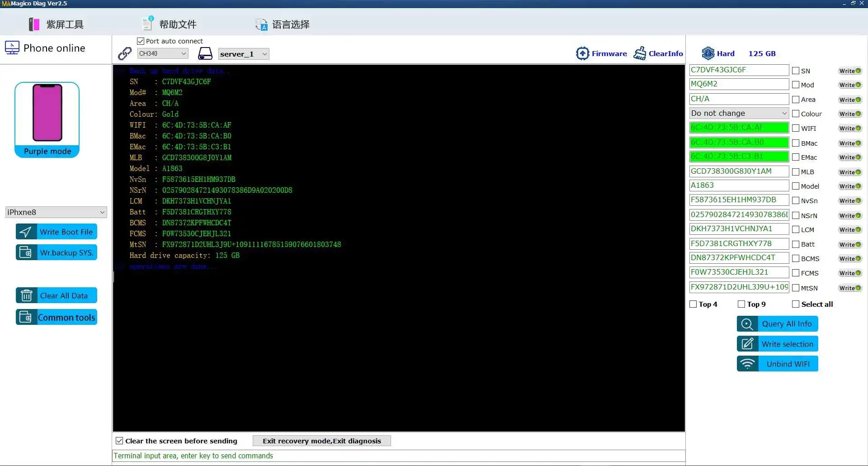This screenshot has height=466, width=868.
Task: Click the ClearInfo label
Action: [666, 53]
